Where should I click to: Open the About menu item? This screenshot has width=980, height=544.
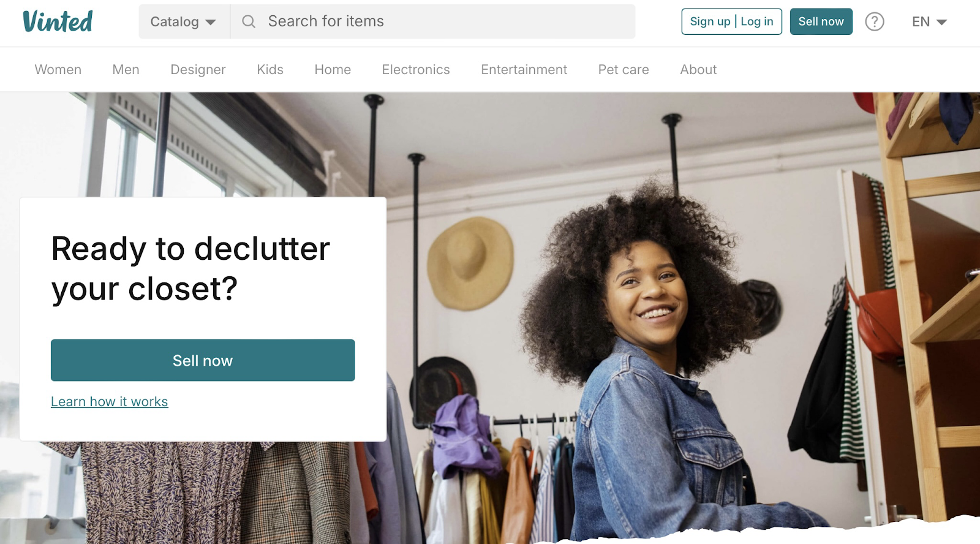click(698, 70)
